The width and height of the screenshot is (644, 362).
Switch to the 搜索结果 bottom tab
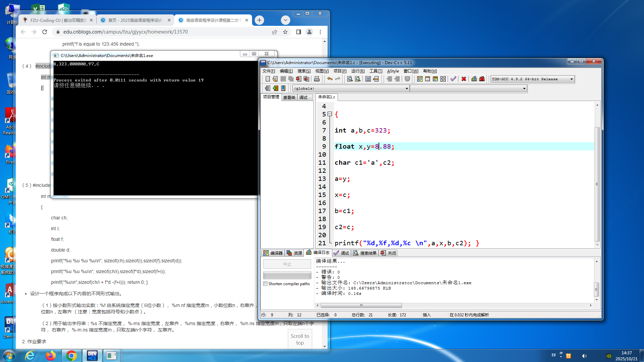click(364, 253)
